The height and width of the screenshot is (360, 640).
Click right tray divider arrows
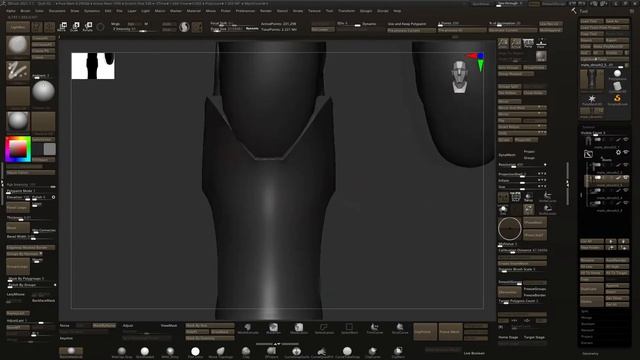pyautogui.click(x=568, y=184)
